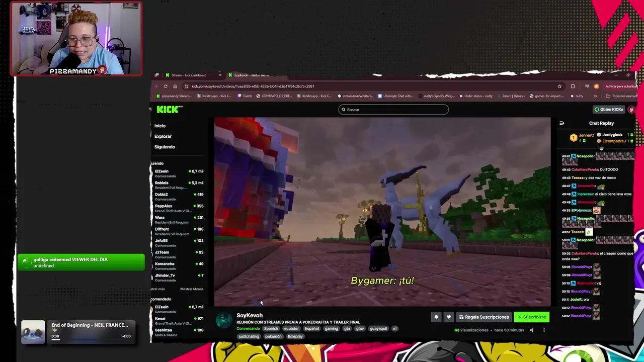
Task: Click the browser address bar URL
Action: 253,86
